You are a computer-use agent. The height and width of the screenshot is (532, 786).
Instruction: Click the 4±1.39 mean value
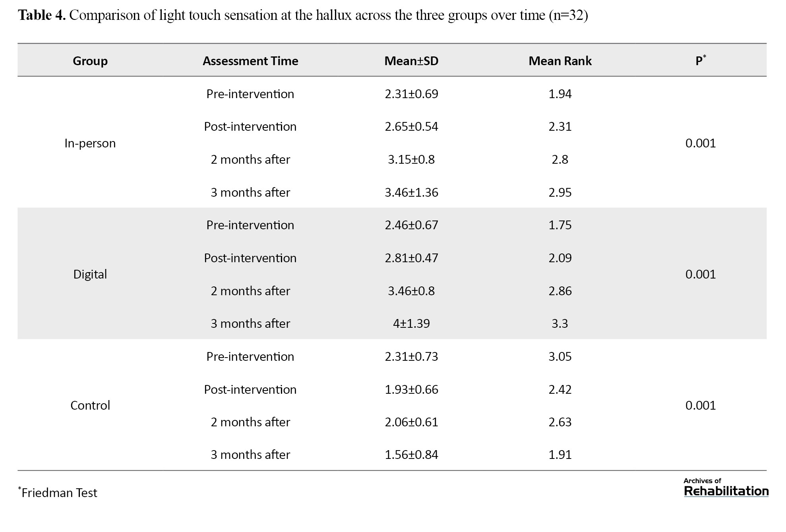(x=411, y=323)
